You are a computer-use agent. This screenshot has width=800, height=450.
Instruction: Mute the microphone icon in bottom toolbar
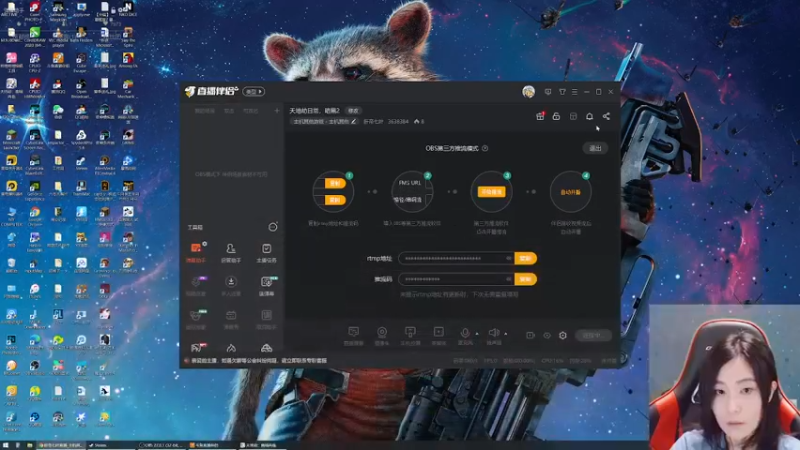point(465,335)
